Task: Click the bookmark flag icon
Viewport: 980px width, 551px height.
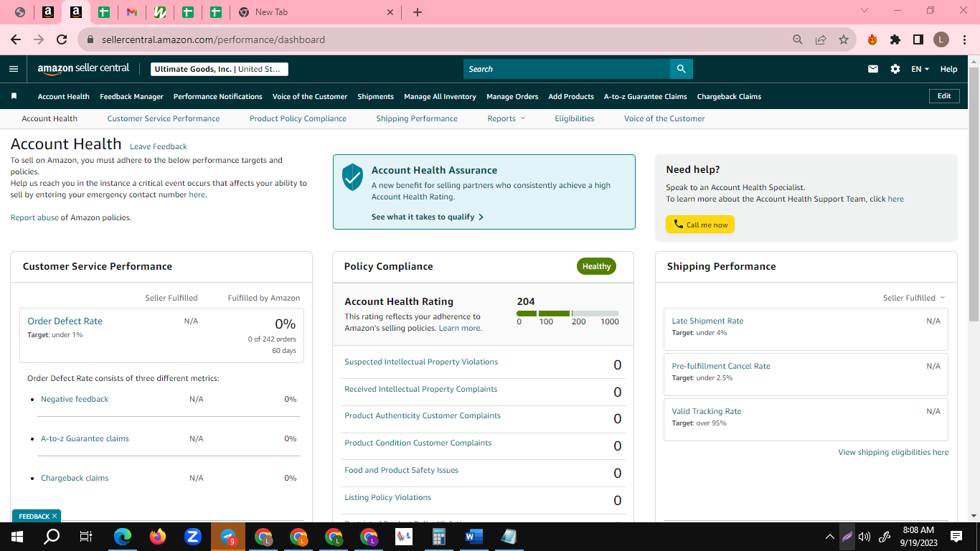Action: [14, 96]
